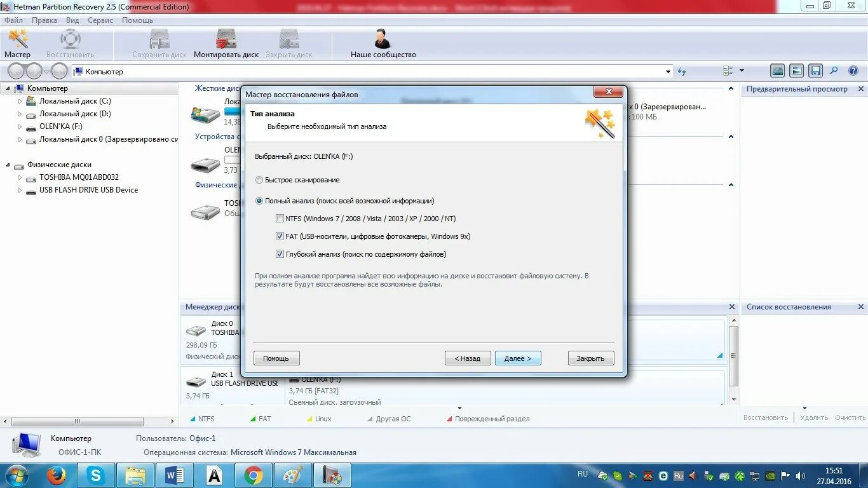
Task: Click the refresh arrows next to address bar
Action: [x=682, y=72]
